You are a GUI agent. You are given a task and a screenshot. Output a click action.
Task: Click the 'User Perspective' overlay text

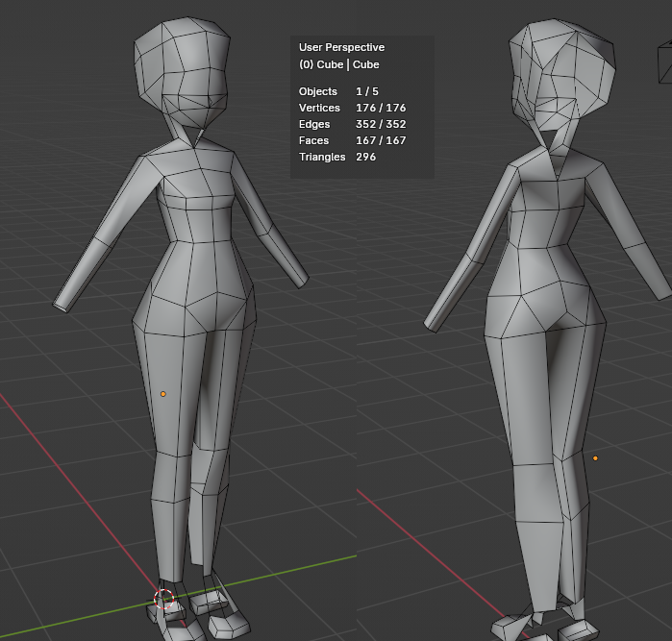coord(341,47)
